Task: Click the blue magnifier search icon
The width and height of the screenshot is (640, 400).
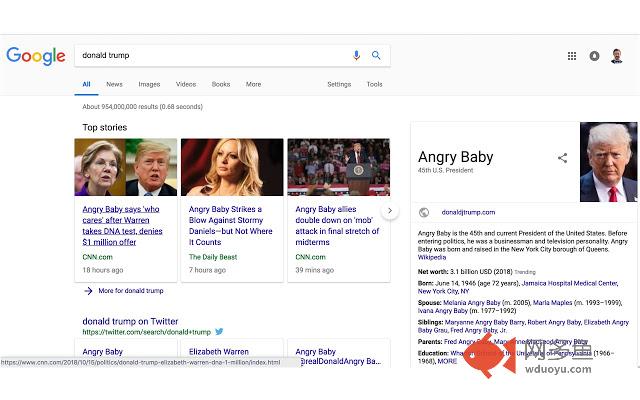Action: pyautogui.click(x=376, y=55)
